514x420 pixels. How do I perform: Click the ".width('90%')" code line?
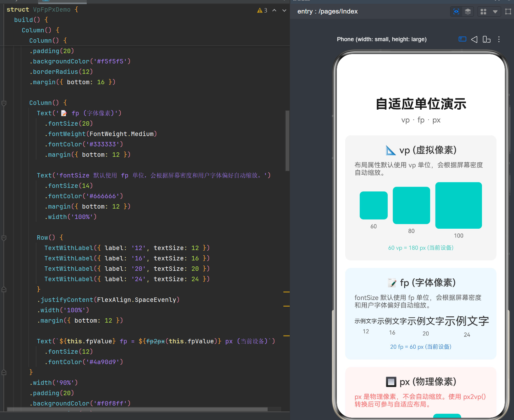tap(54, 383)
